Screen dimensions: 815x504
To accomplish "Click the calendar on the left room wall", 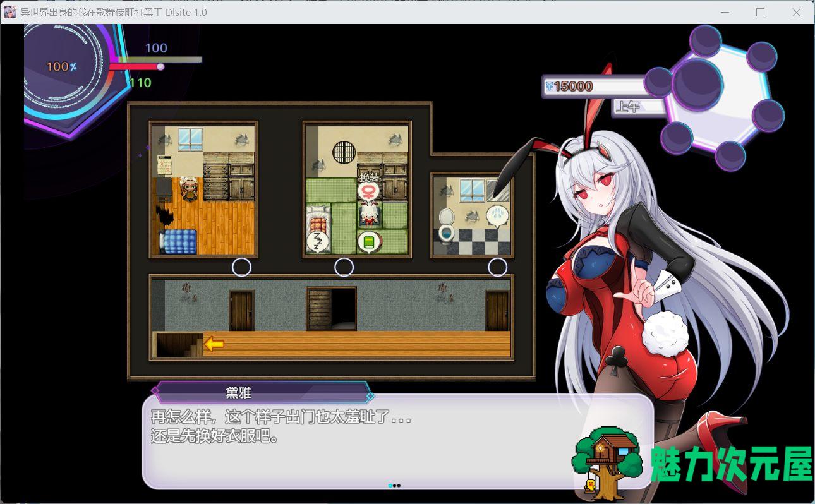I will [164, 165].
